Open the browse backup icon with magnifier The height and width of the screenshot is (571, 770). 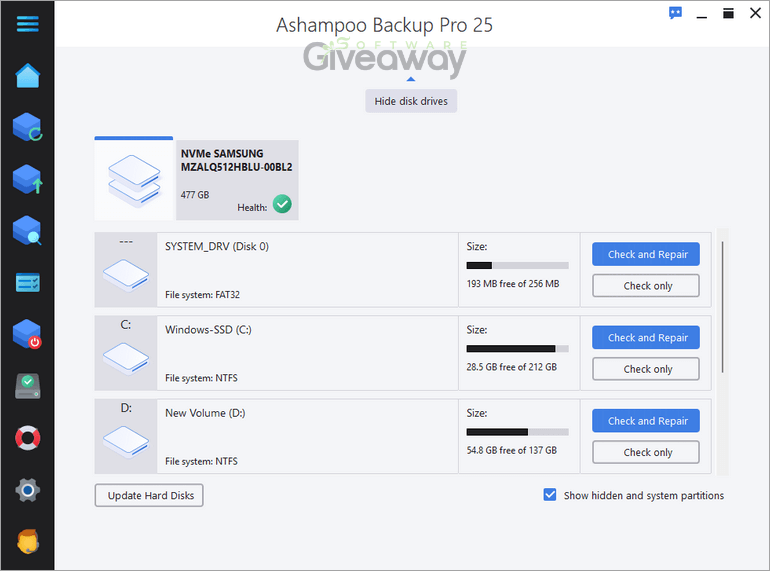click(x=27, y=232)
